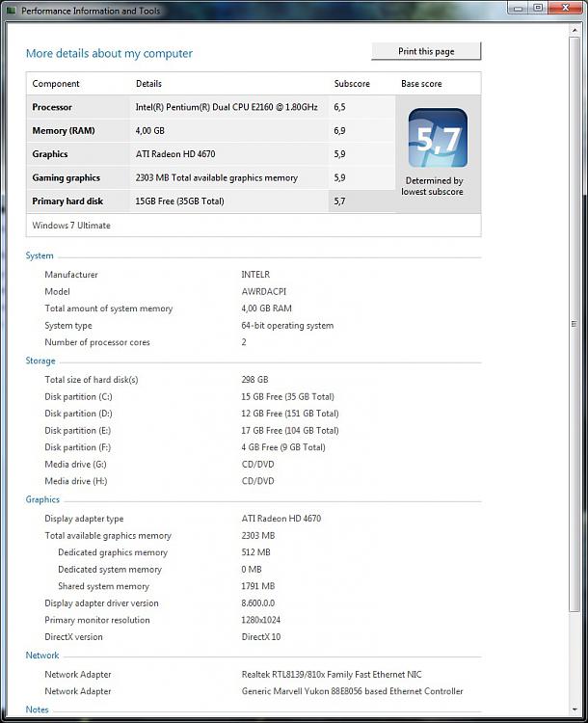
Task: Click the Intel(R) Pentium(R) Dual CPU details
Action: [x=227, y=107]
